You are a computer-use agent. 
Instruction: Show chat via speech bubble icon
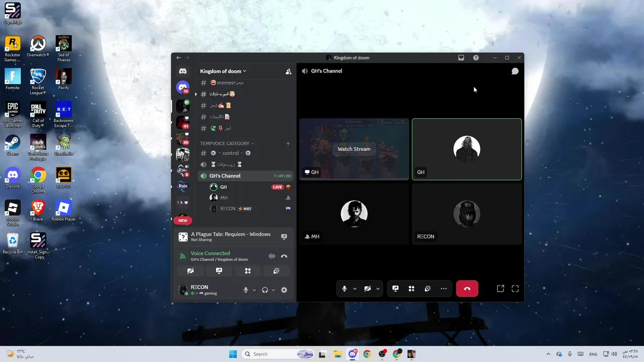(515, 71)
